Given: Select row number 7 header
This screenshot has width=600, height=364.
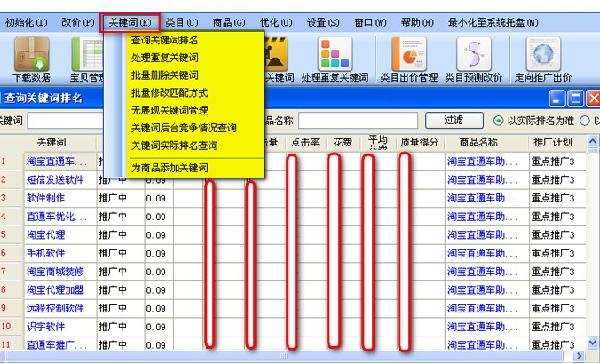Looking at the screenshot, I should (x=11, y=271).
